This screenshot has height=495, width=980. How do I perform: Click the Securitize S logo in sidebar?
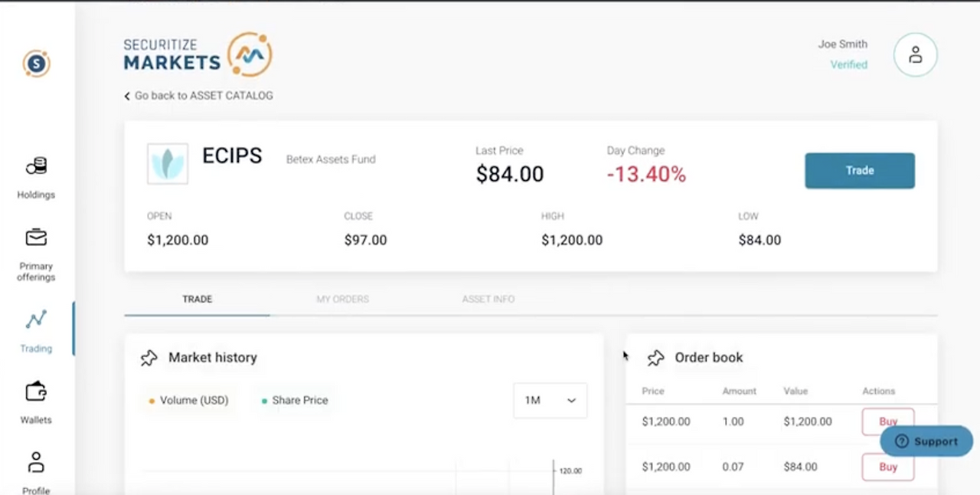point(36,64)
